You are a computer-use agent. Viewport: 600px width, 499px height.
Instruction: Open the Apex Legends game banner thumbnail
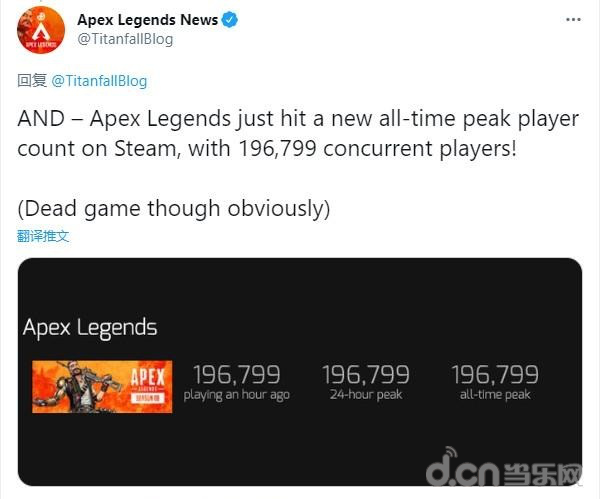(x=102, y=386)
